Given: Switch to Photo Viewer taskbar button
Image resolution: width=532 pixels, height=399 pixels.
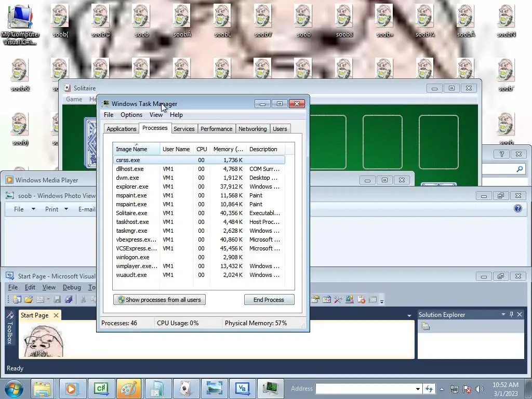Looking at the screenshot, I should [214, 389].
